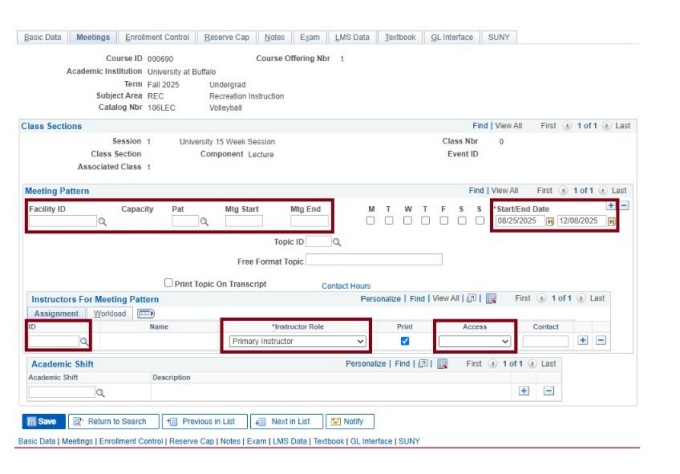Click Personalize link in Instructors grid
Image resolution: width=680 pixels, height=474 pixels.
(381, 299)
